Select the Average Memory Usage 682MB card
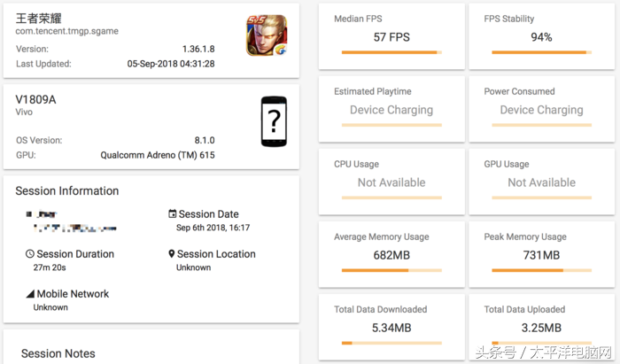 tap(391, 254)
